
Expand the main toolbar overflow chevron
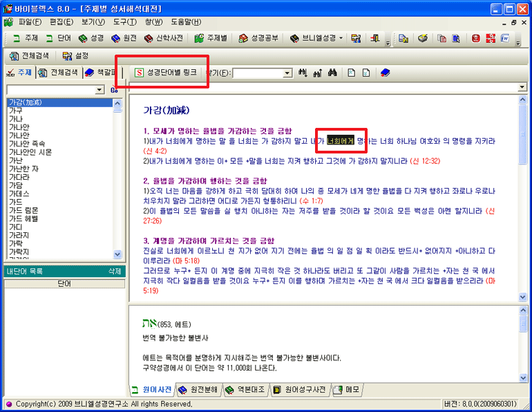pyautogui.click(x=388, y=43)
